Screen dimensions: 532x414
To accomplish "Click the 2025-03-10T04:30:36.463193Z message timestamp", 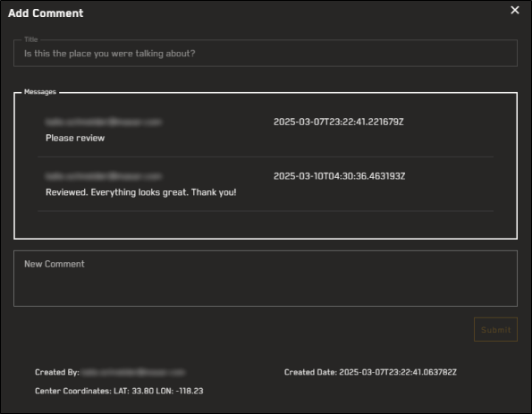I will pyautogui.click(x=339, y=176).
